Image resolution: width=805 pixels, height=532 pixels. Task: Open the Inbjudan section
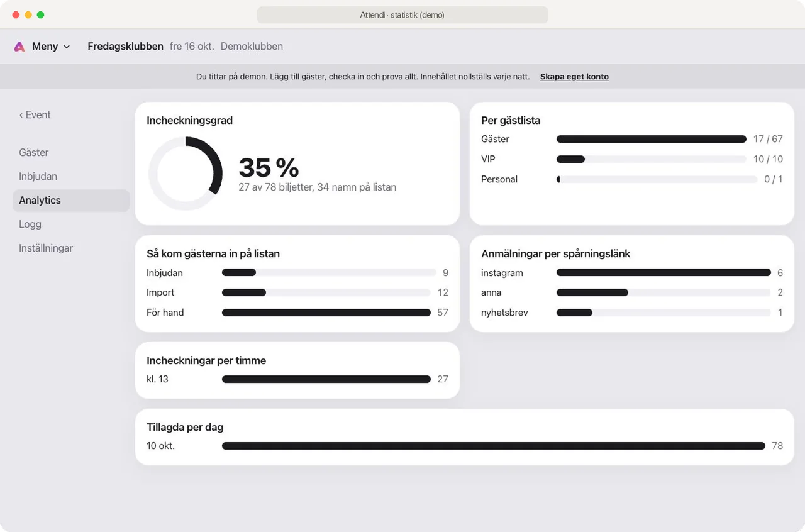pyautogui.click(x=71, y=177)
